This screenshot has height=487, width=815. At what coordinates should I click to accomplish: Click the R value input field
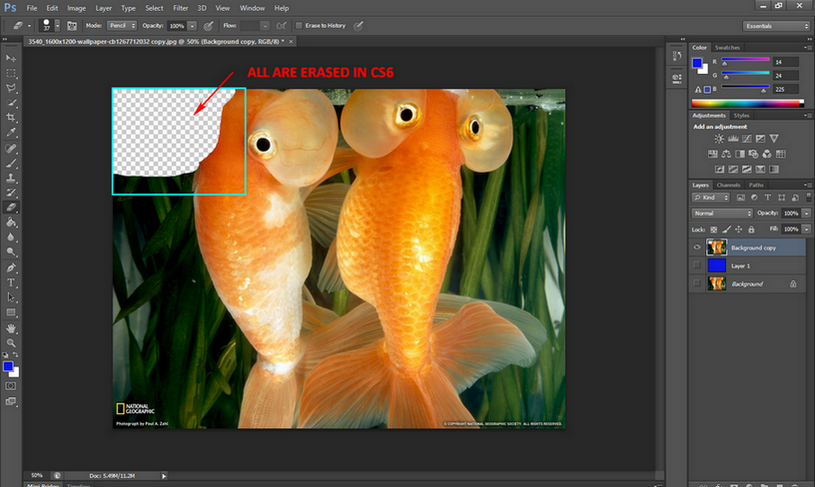click(785, 62)
